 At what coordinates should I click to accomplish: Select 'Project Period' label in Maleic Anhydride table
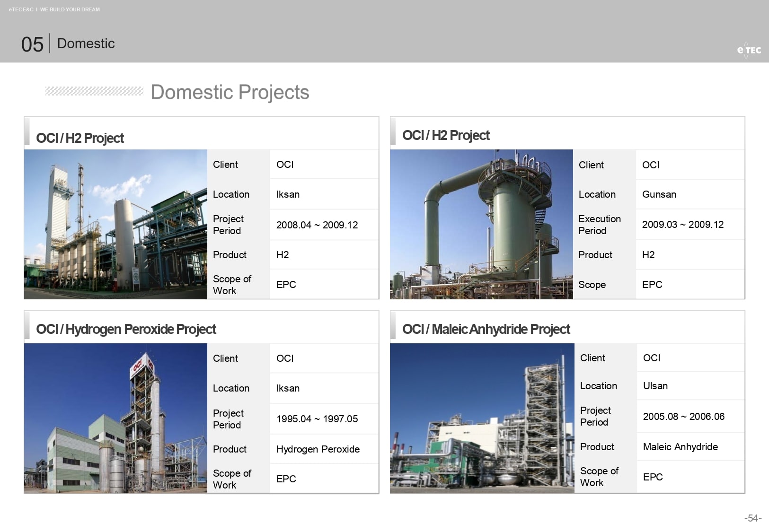coord(595,416)
